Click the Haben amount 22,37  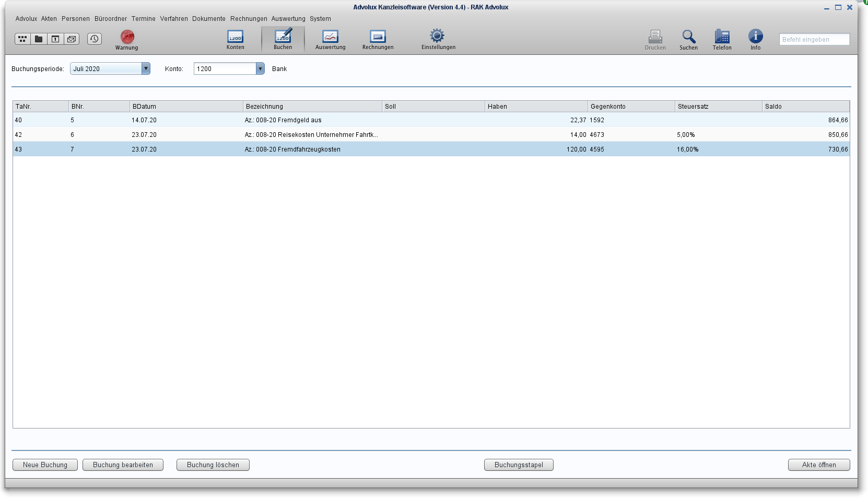coord(578,120)
